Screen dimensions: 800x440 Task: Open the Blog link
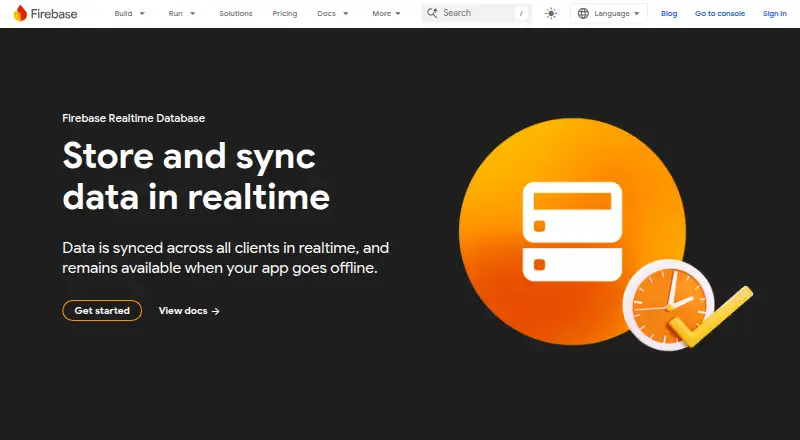pos(669,14)
